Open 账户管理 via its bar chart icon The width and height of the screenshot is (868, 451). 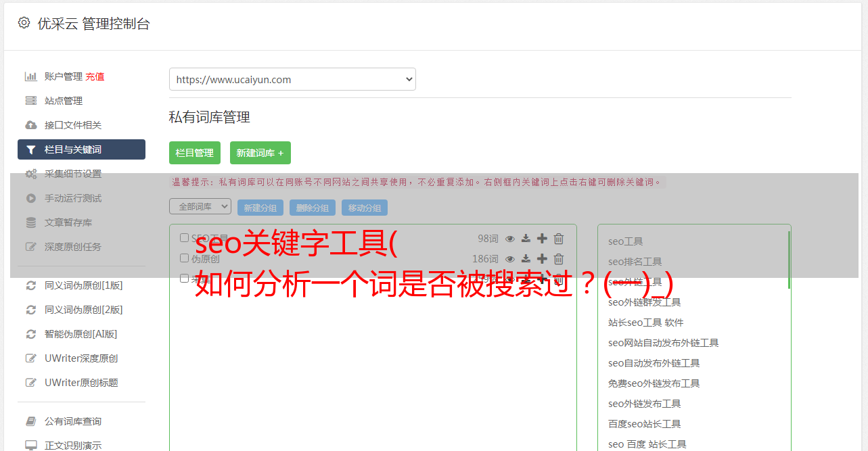coord(31,76)
